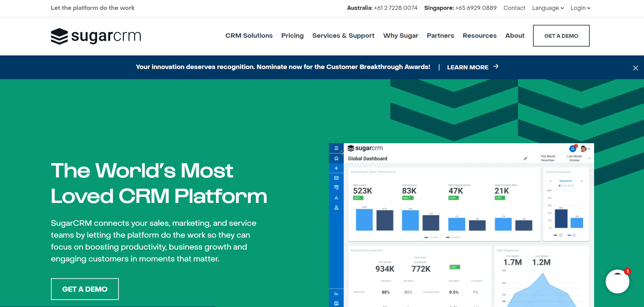Image resolution: width=644 pixels, height=307 pixels.
Task: Click the pencil edit icon on Global Dashboard
Action: 526,158
